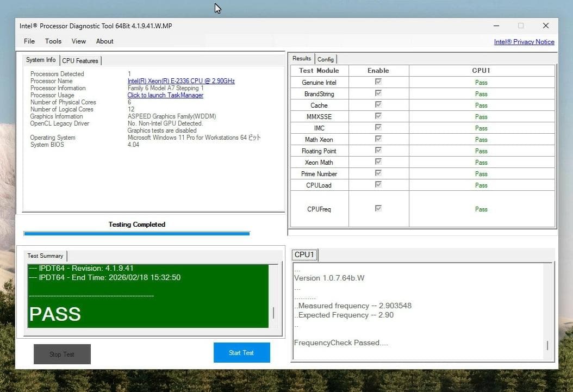Viewport: 573px width, 392px height.
Task: Click the Family 6 Model A7 Stepping value
Action: 166,88
